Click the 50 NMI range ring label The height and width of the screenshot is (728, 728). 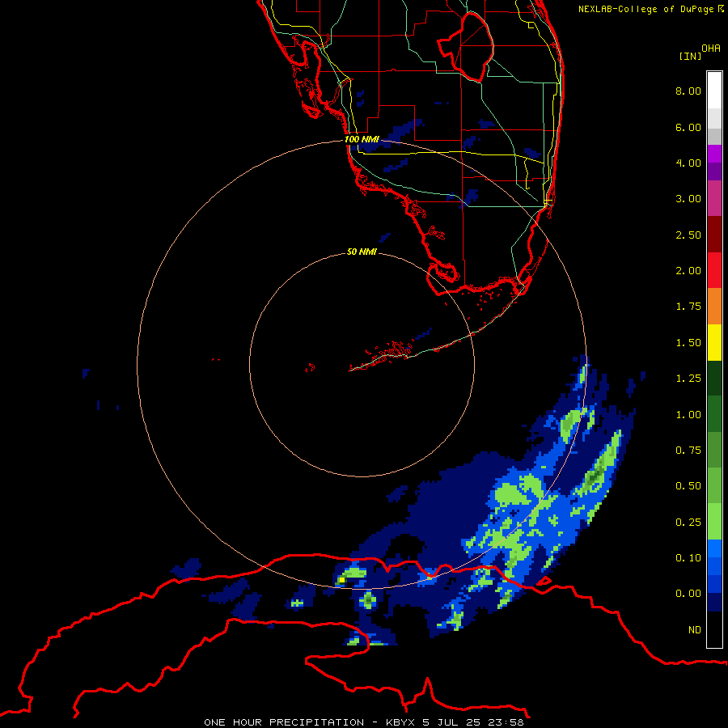pyautogui.click(x=362, y=252)
